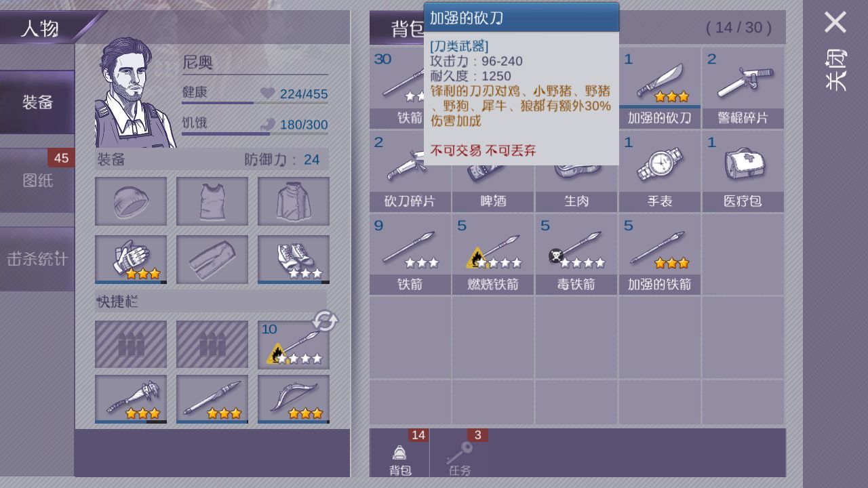Image resolution: width=868 pixels, height=488 pixels.
Task: Select the 医疗包 medical kit item
Action: click(743, 171)
